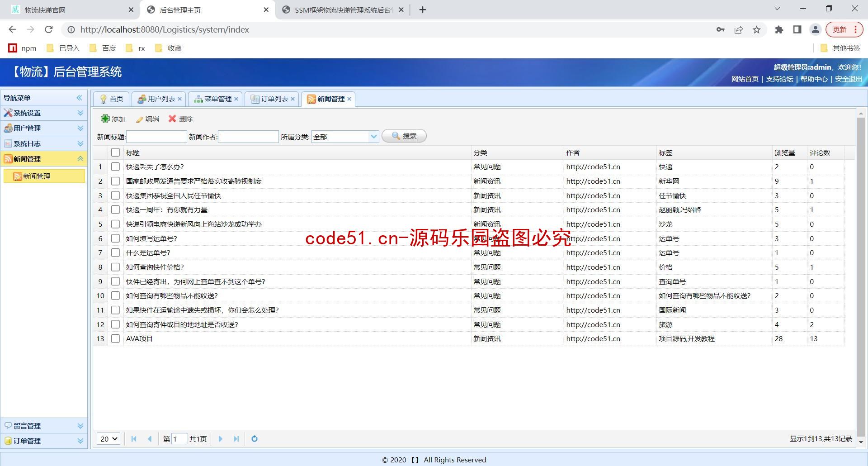Check the row 国家邮政局发通告要求严格落实收寄验视制度
The width and height of the screenshot is (868, 466).
[115, 181]
